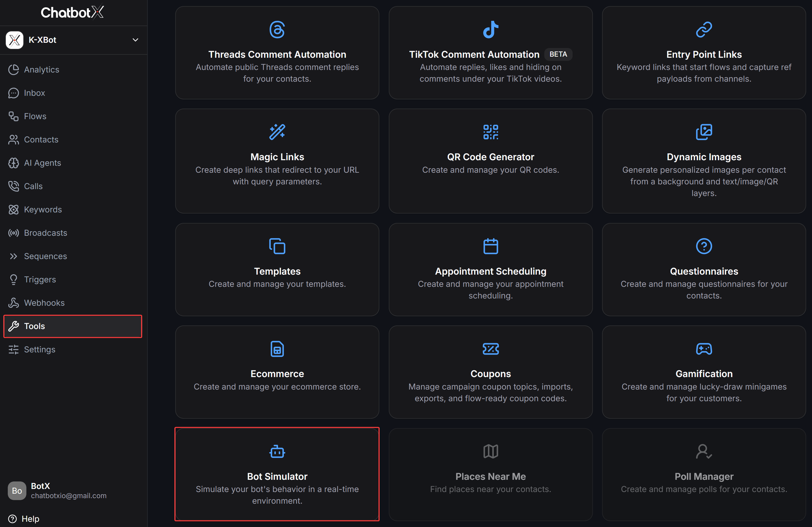
Task: Click the Dynamic Images picture icon
Action: pyautogui.click(x=704, y=132)
